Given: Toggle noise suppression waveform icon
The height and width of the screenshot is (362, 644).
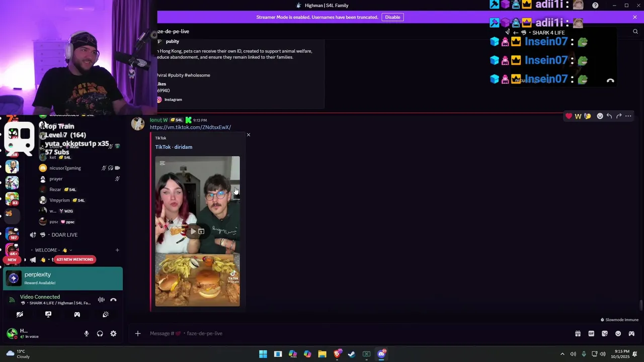Looking at the screenshot, I should click(101, 300).
